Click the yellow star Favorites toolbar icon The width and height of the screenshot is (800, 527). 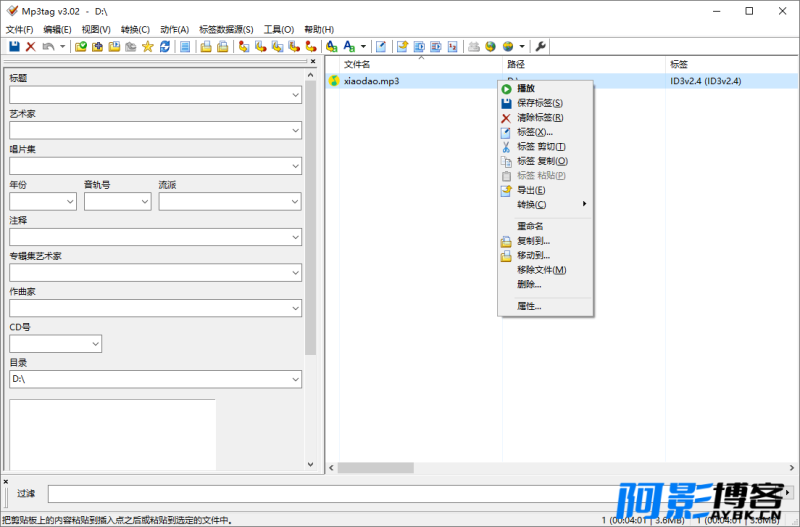147,46
